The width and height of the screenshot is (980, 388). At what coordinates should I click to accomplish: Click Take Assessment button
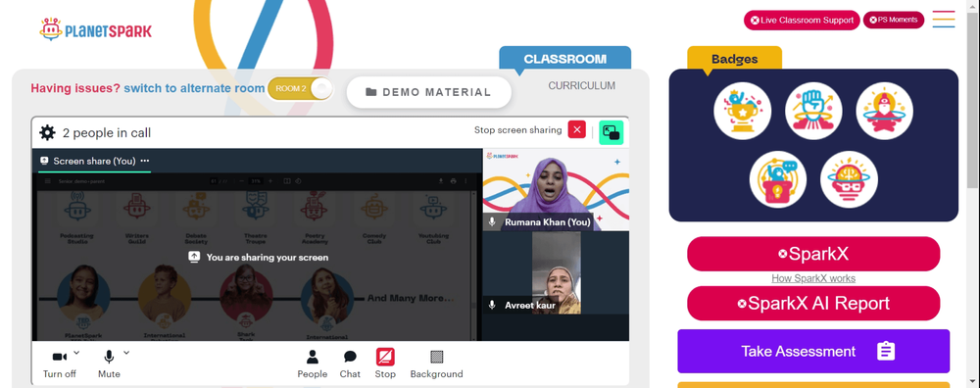coord(813,351)
